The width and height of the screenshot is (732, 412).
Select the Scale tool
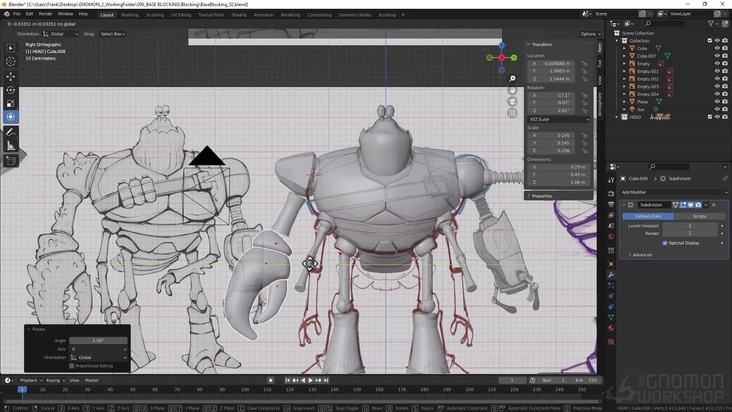11,103
